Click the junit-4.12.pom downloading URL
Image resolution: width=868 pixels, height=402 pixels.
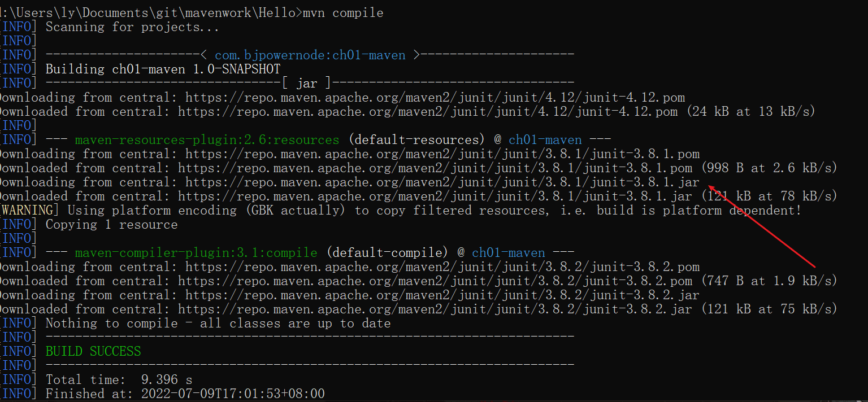click(435, 97)
